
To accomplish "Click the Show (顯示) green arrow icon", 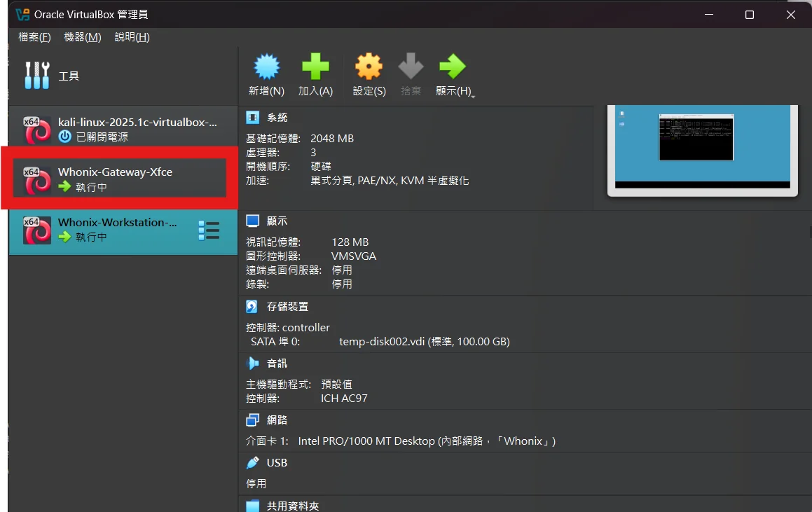I will (452, 67).
